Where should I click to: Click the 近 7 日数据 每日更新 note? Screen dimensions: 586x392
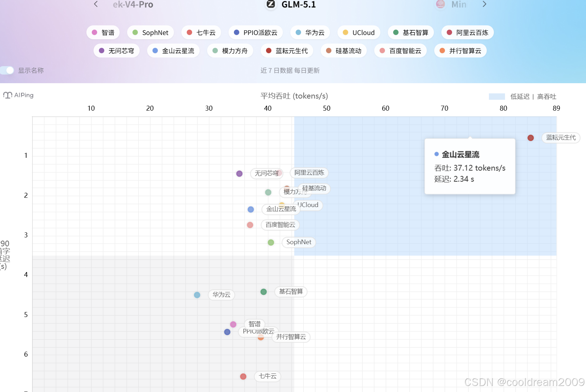pyautogui.click(x=290, y=70)
